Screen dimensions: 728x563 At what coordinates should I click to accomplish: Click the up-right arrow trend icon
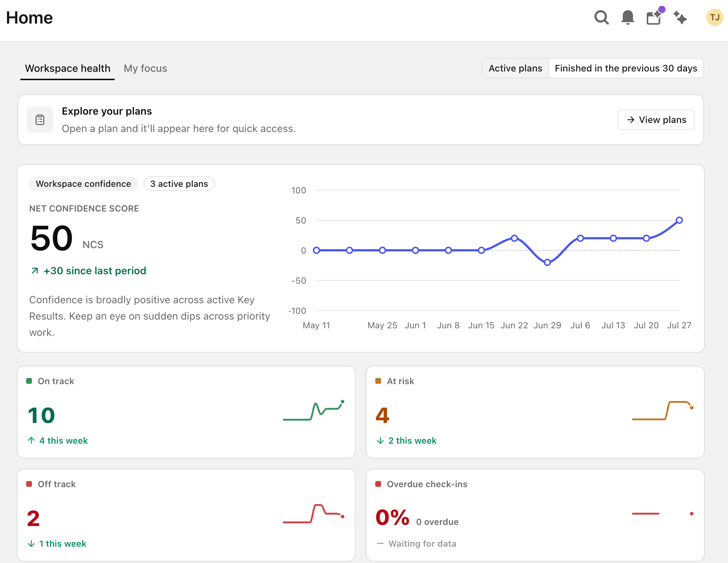[35, 271]
